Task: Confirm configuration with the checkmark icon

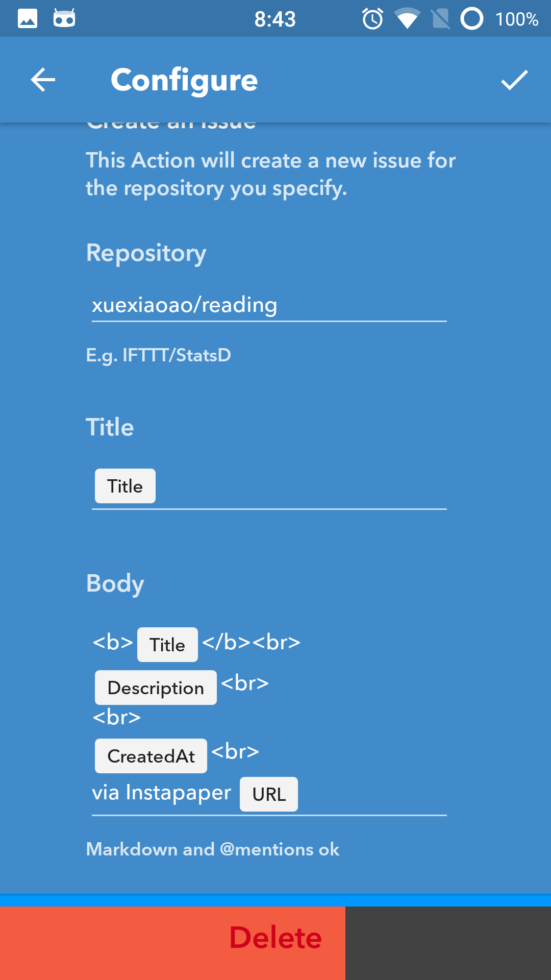Action: coord(514,80)
